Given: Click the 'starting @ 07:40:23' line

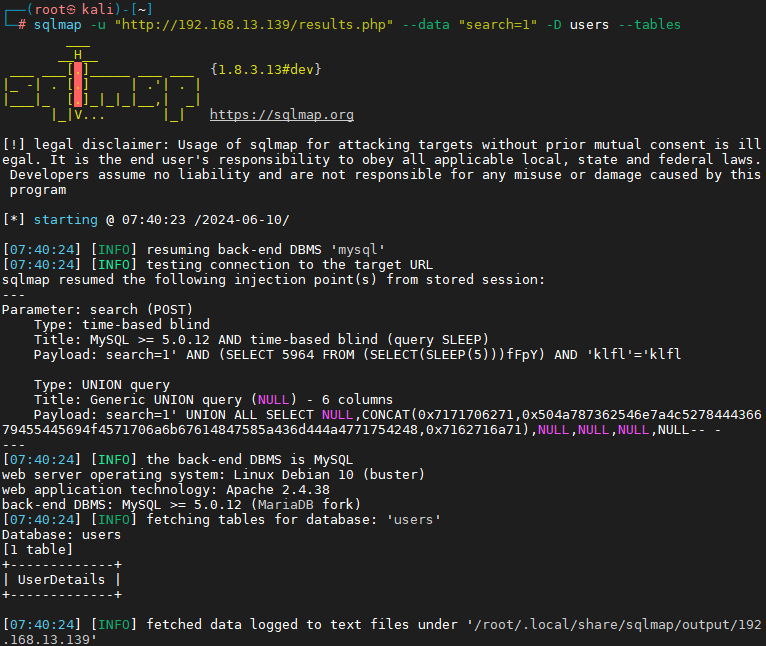Looking at the screenshot, I should (x=146, y=220).
